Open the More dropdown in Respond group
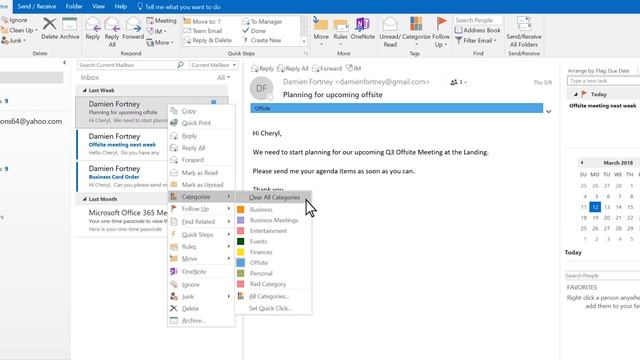Image resolution: width=640 pixels, height=360 pixels. coord(160,42)
